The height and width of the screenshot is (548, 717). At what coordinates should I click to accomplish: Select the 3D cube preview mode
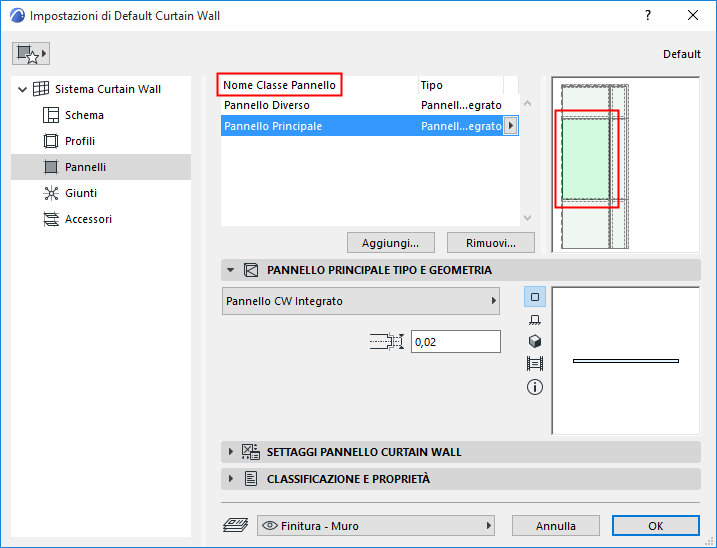tap(535, 342)
